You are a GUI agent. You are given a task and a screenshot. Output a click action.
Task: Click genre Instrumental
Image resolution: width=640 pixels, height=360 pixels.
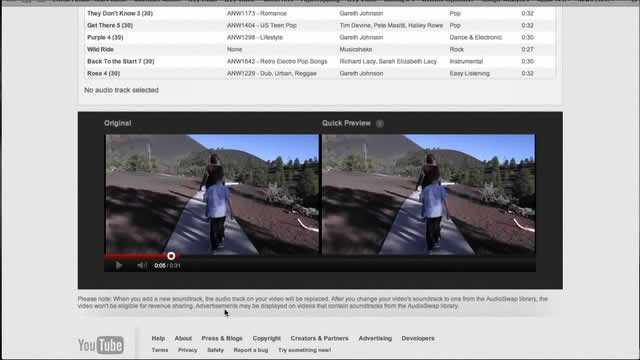click(466, 61)
